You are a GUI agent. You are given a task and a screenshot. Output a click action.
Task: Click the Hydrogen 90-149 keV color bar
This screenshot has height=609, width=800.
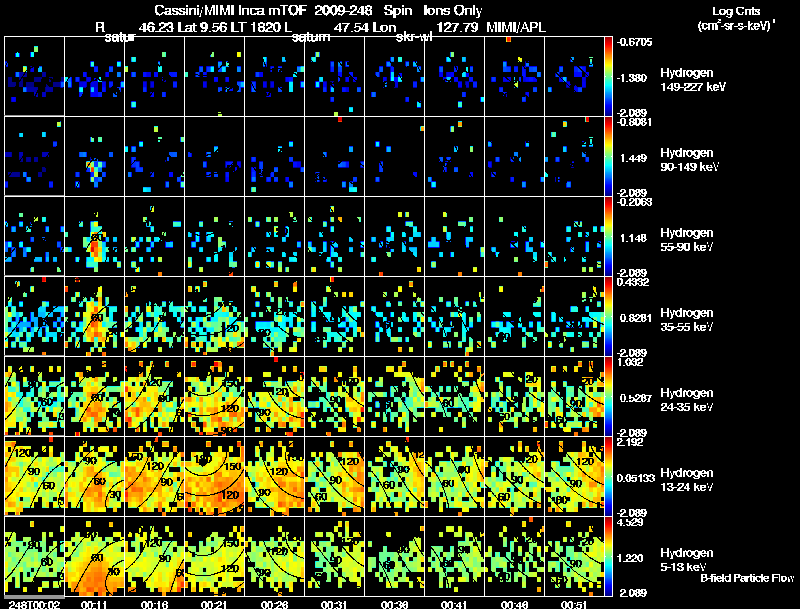pos(608,156)
